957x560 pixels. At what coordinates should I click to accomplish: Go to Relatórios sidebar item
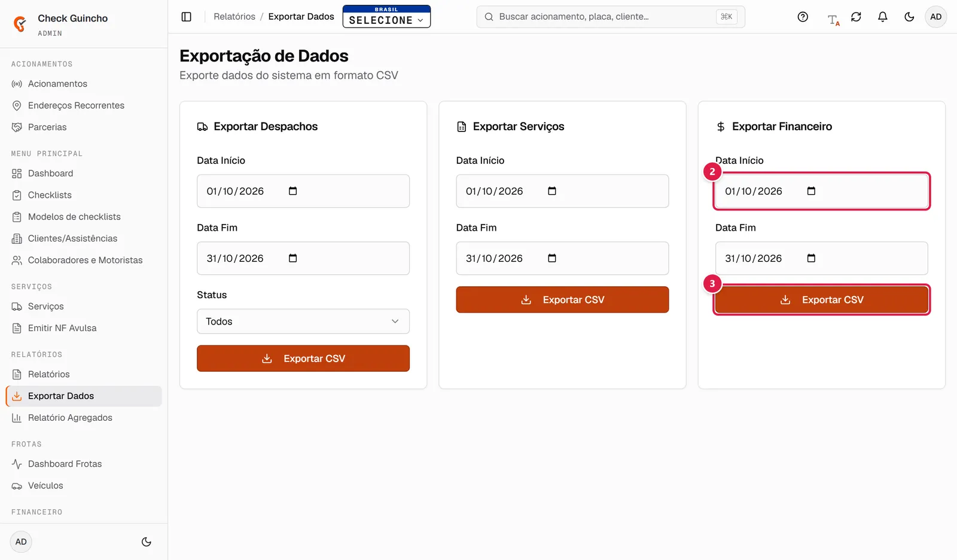(84, 374)
